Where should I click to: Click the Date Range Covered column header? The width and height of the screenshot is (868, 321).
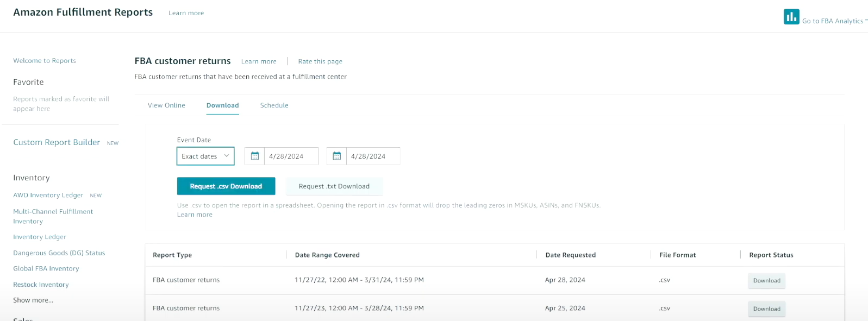click(x=327, y=255)
